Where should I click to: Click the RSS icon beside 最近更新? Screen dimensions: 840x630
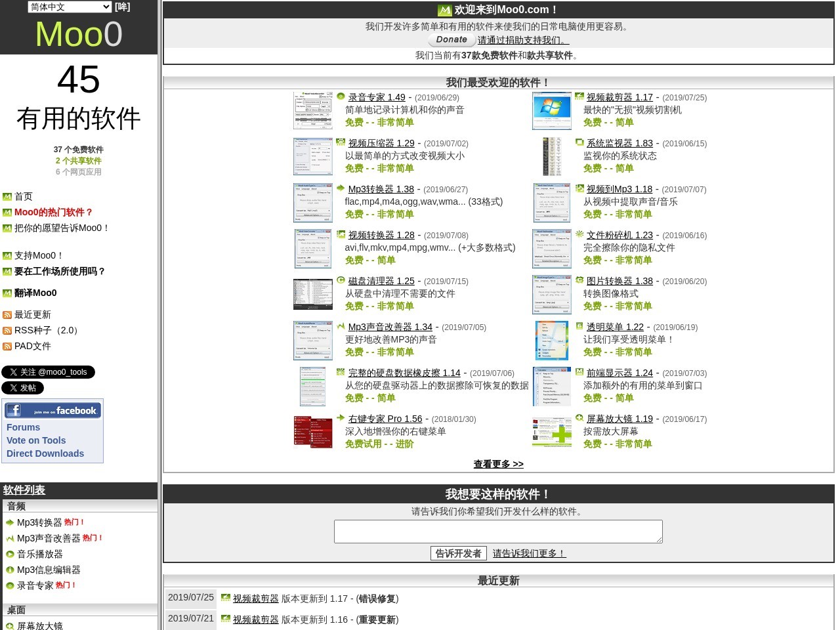(x=7, y=315)
